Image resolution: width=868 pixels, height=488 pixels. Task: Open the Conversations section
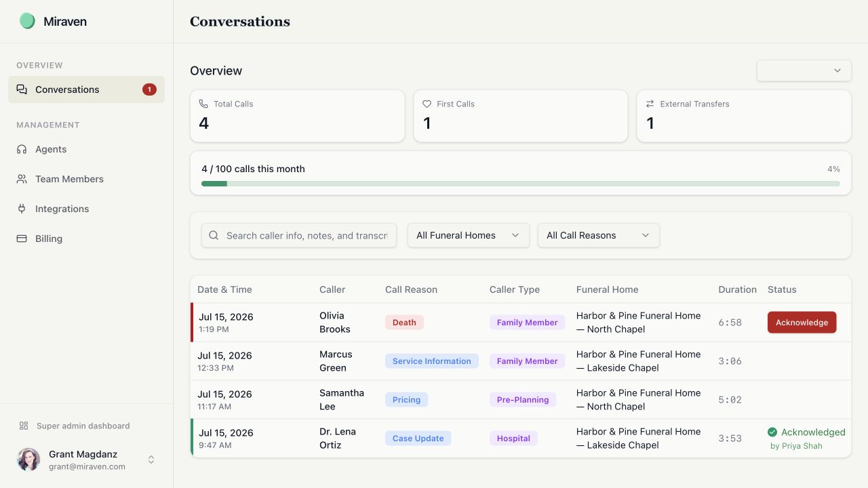tap(86, 89)
